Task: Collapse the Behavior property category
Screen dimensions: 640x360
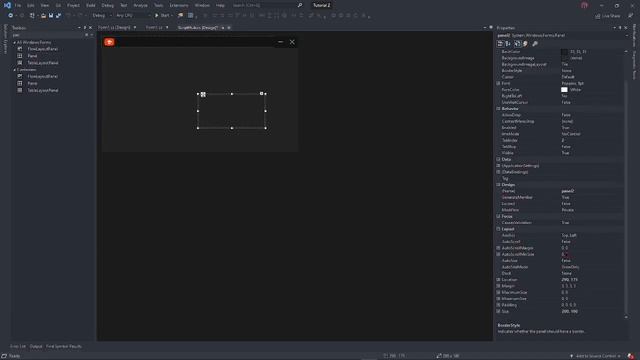Action: coord(498,109)
